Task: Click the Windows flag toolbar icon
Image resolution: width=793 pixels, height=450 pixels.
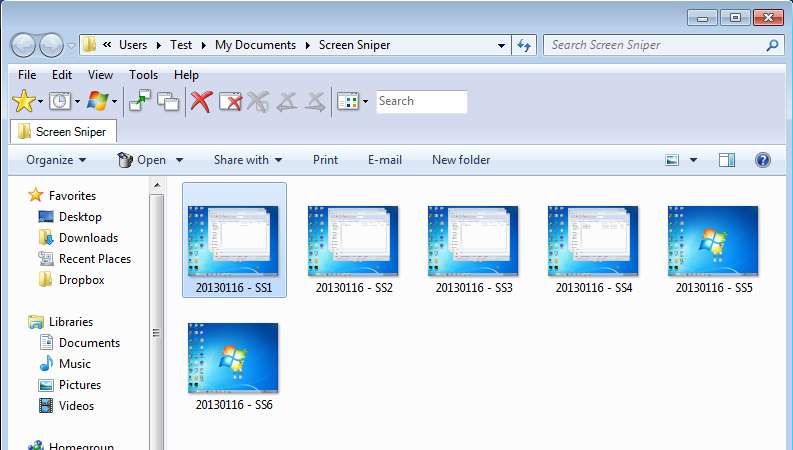Action: point(97,101)
